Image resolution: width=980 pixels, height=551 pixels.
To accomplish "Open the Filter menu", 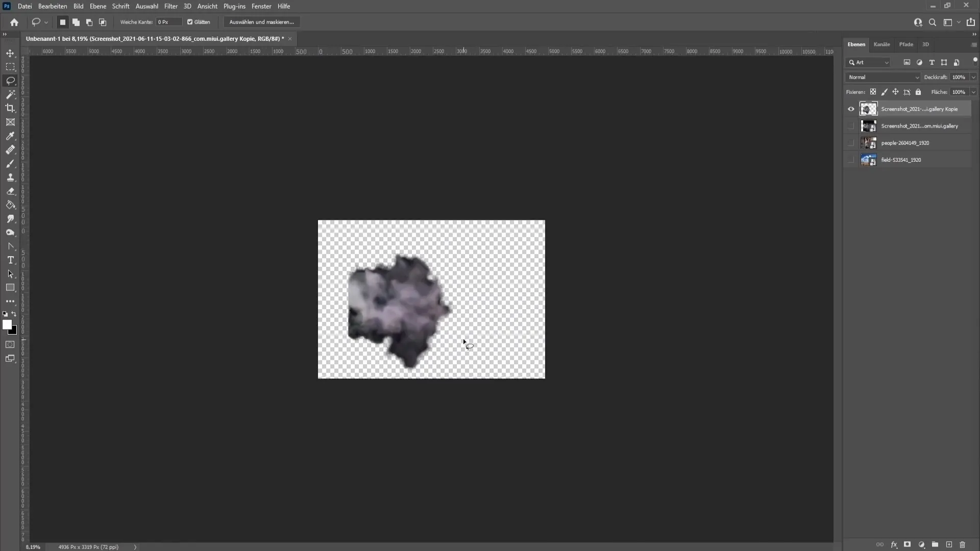I will 170,6.
